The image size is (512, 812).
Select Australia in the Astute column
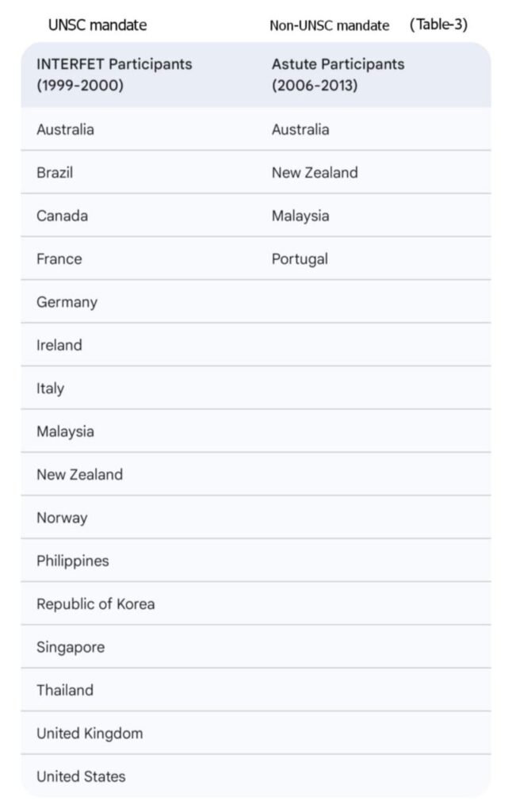coord(300,129)
